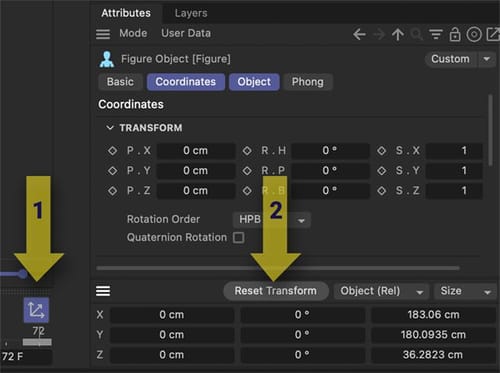Viewport: 500px width, 373px height.
Task: Set keyframe diamond for P.Z
Action: tap(112, 191)
